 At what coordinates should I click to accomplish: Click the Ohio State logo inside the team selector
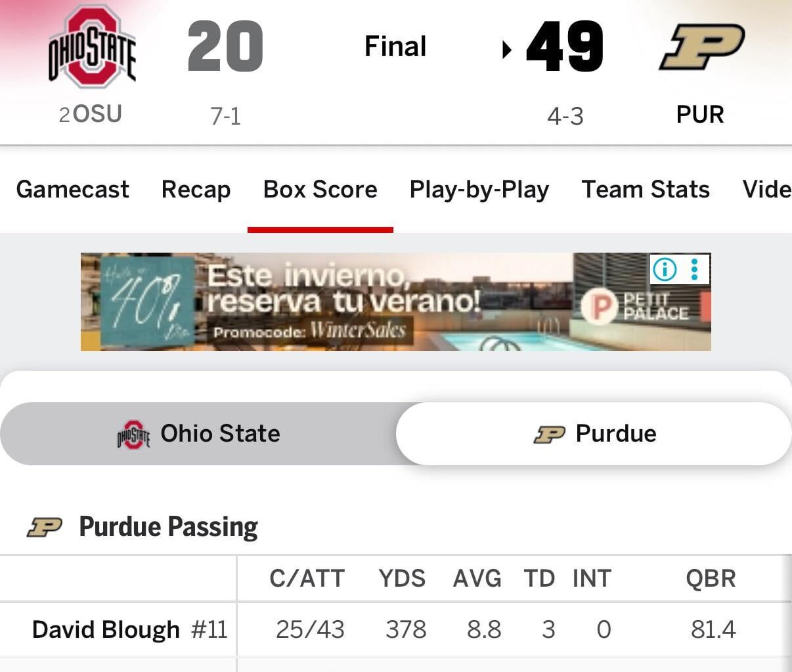132,433
